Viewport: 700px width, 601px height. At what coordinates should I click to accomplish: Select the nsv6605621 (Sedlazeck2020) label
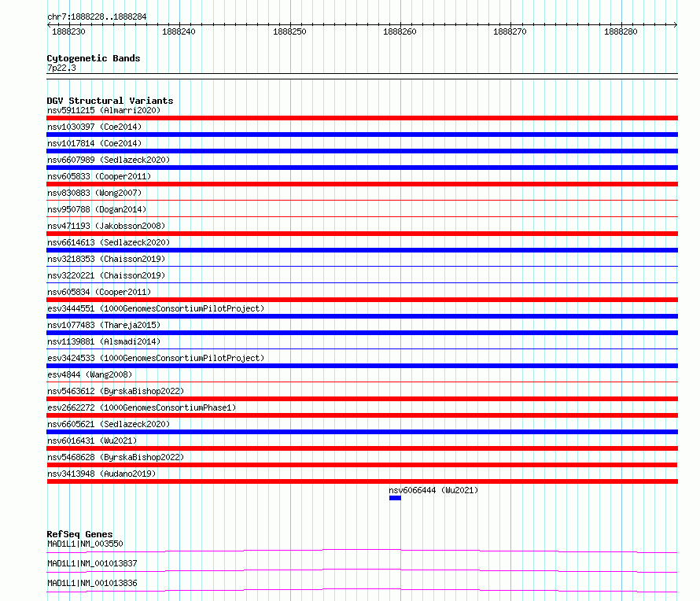tap(109, 424)
